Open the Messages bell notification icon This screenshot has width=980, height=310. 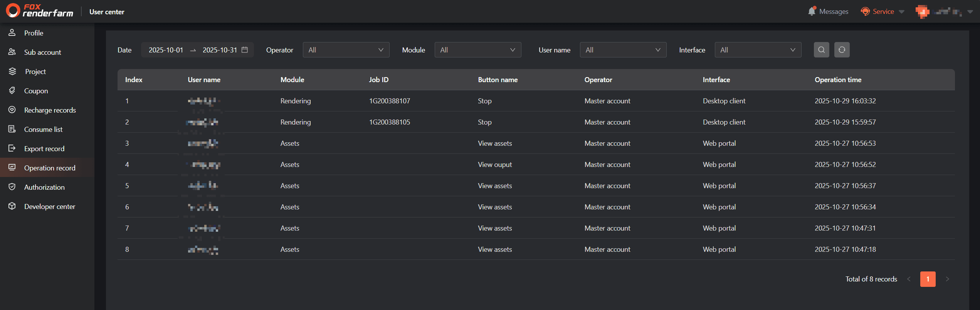[x=812, y=12]
